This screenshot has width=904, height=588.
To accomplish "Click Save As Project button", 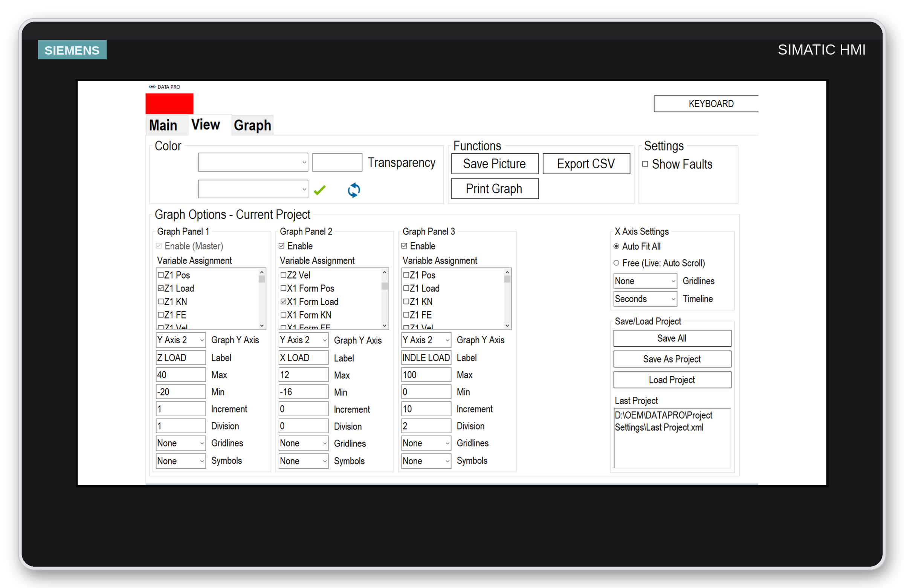I will (672, 359).
